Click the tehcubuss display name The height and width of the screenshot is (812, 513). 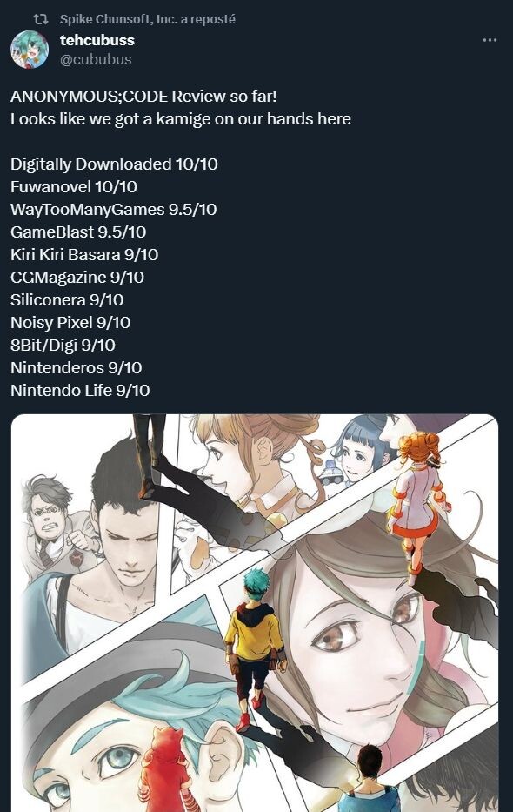click(x=97, y=40)
